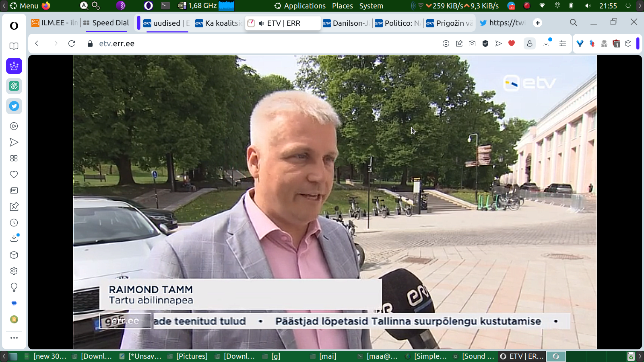Click the blue funnel extension icon
This screenshot has width=644, height=362.
point(580,43)
